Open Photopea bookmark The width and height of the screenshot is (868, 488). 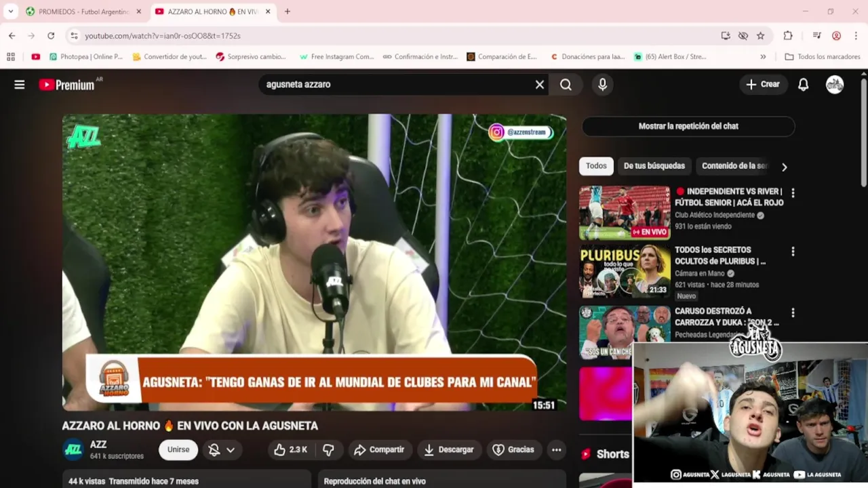click(x=85, y=57)
